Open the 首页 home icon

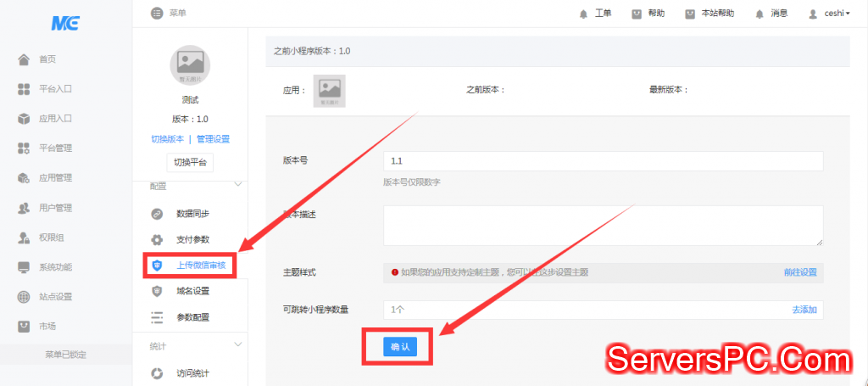24,59
